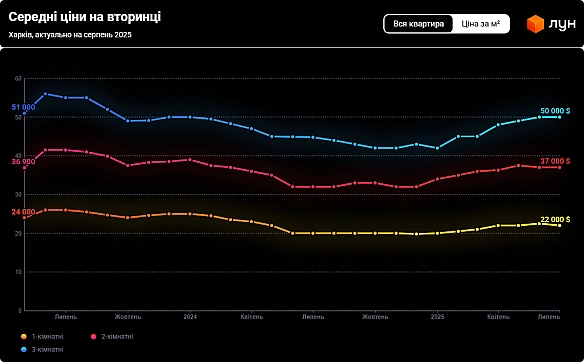This screenshot has width=584, height=362.
Task: Click the 24 000 starting data point
Action: 25,217
